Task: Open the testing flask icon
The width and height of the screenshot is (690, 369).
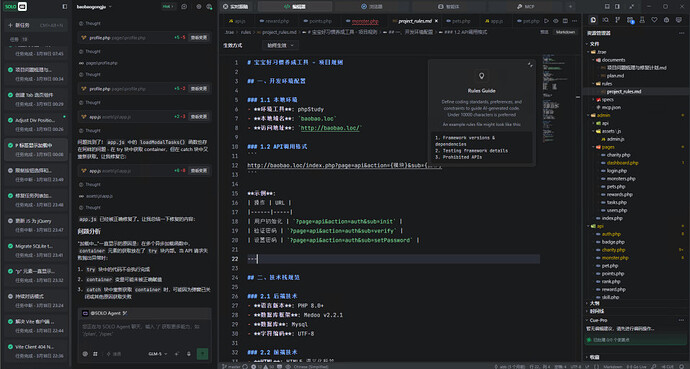Action: click(642, 20)
